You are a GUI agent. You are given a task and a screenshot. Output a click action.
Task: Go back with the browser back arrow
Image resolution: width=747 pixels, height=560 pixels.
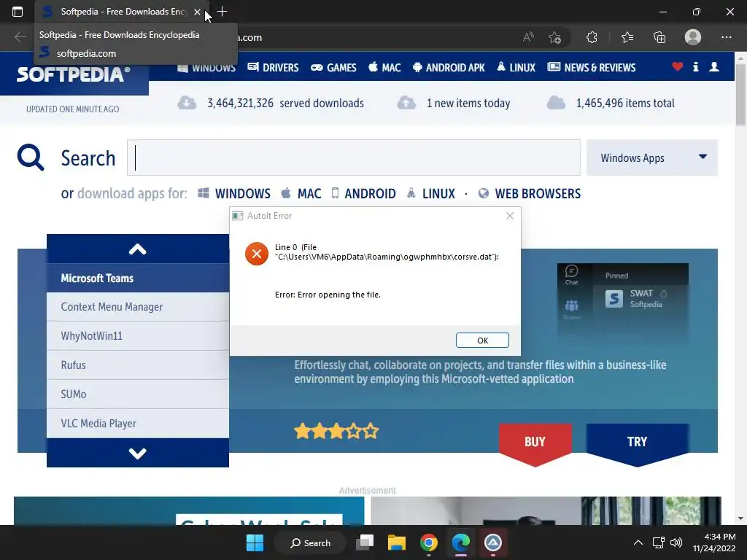(x=20, y=37)
